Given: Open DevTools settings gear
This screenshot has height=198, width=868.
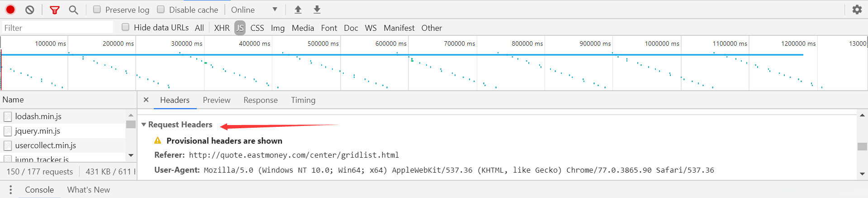Looking at the screenshot, I should [857, 10].
